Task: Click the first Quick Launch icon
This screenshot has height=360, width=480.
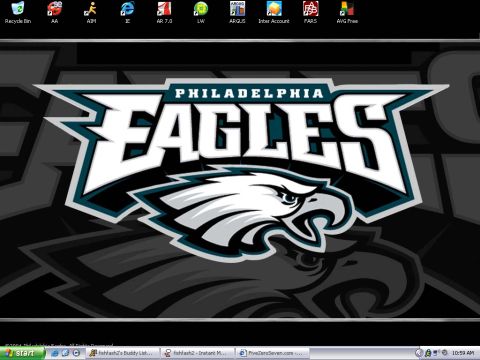Action: click(55, 353)
